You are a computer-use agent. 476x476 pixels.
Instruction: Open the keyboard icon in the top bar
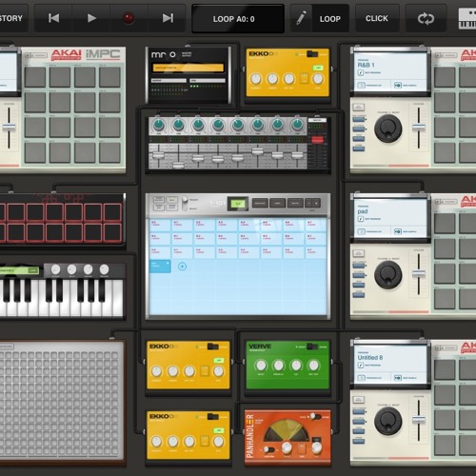pos(467,18)
